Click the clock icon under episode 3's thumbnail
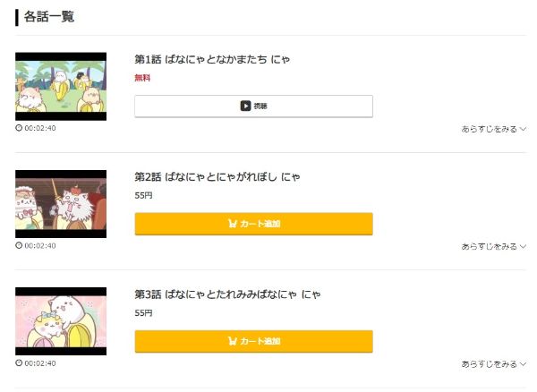The height and width of the screenshot is (392, 537). (19, 363)
